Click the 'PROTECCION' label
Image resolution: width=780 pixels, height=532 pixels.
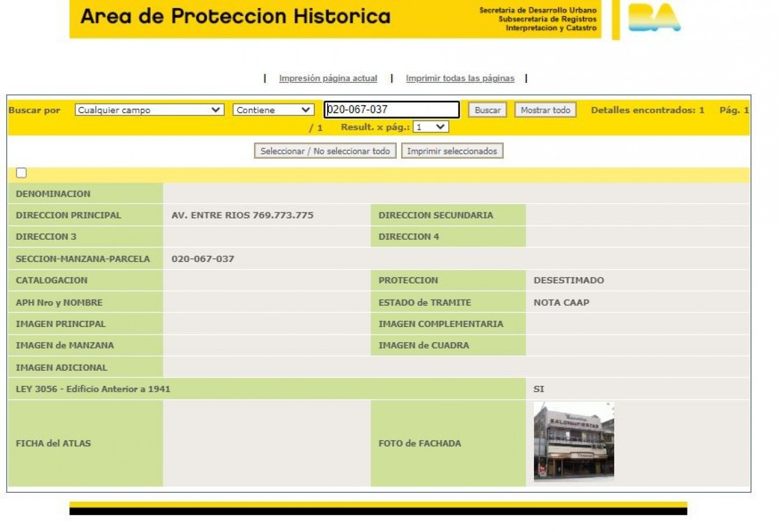coord(408,280)
